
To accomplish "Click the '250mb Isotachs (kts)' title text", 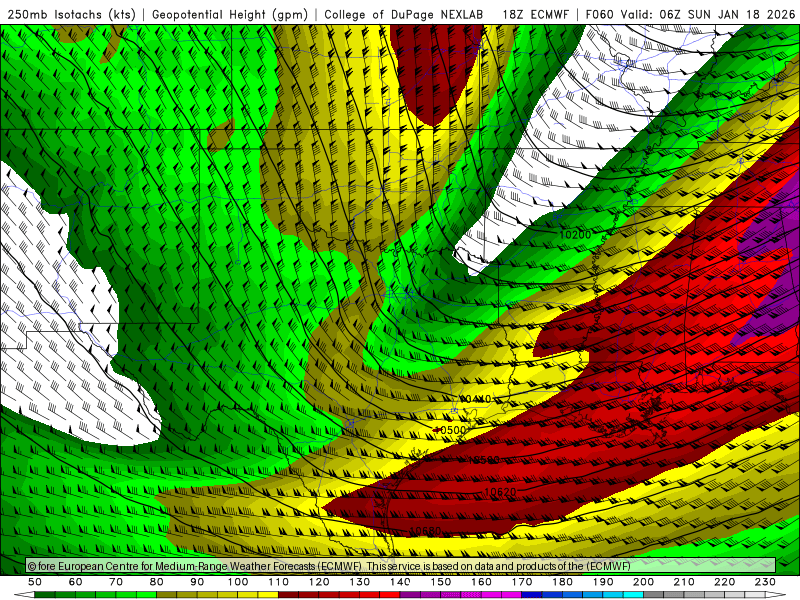I will click(x=71, y=14).
